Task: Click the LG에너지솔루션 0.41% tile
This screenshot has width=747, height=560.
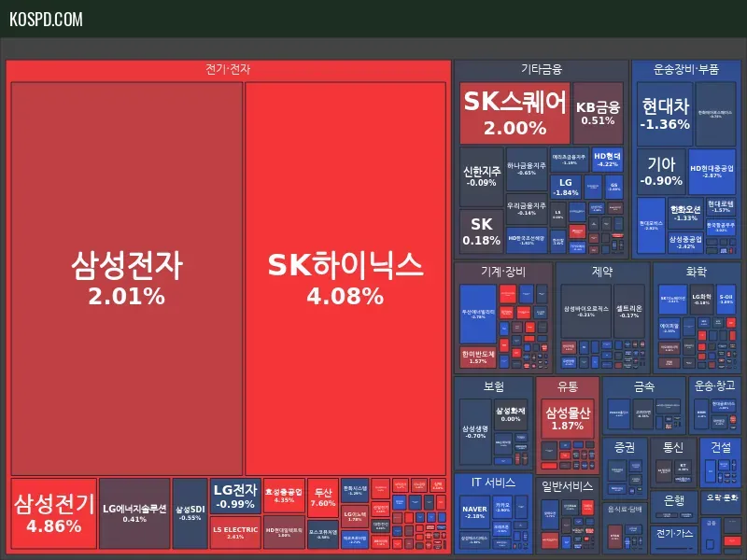Action: [x=134, y=513]
